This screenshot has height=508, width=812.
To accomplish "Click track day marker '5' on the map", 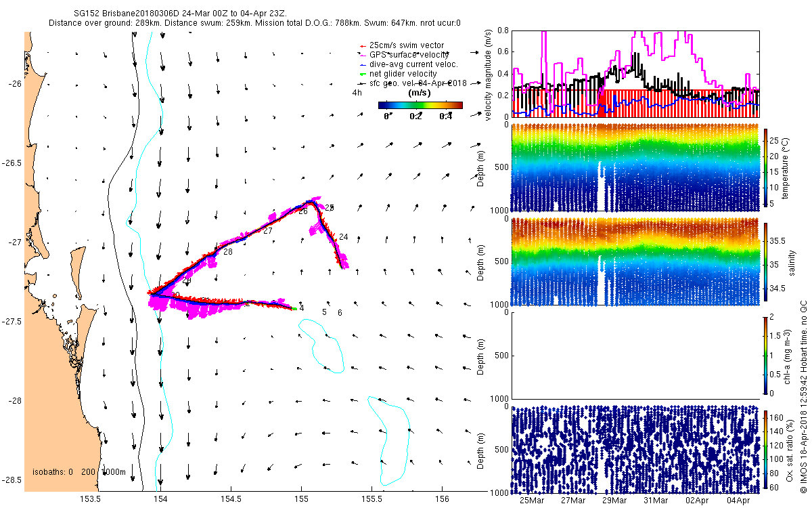I will [324, 312].
